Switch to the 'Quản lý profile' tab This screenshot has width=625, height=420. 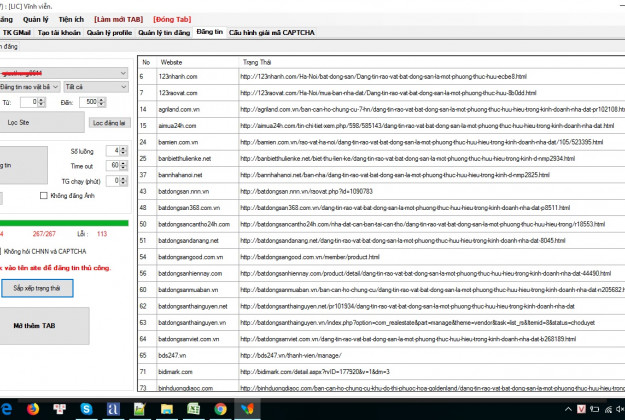click(x=109, y=33)
